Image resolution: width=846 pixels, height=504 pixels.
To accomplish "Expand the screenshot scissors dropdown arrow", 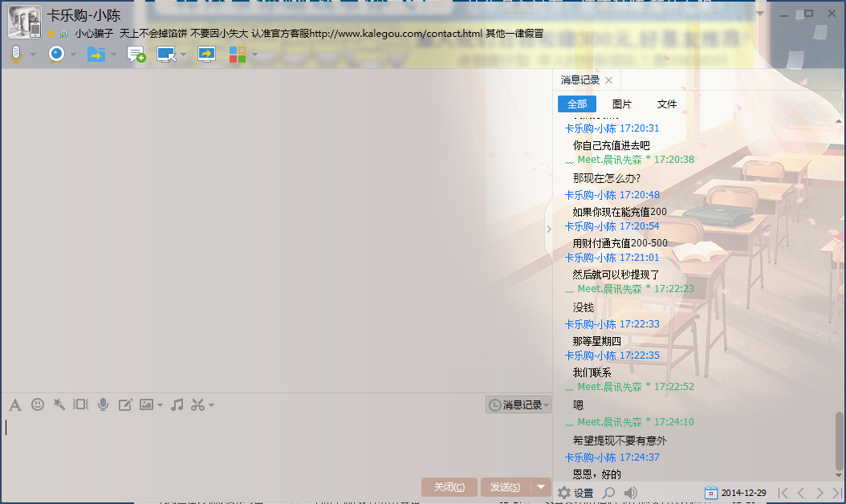I will pyautogui.click(x=212, y=405).
